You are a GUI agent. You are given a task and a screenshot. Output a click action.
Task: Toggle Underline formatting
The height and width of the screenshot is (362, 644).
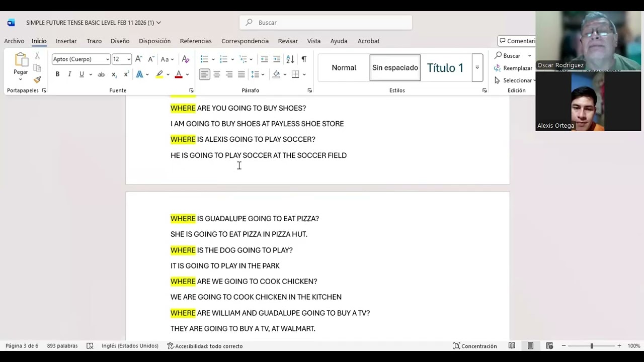tap(82, 74)
